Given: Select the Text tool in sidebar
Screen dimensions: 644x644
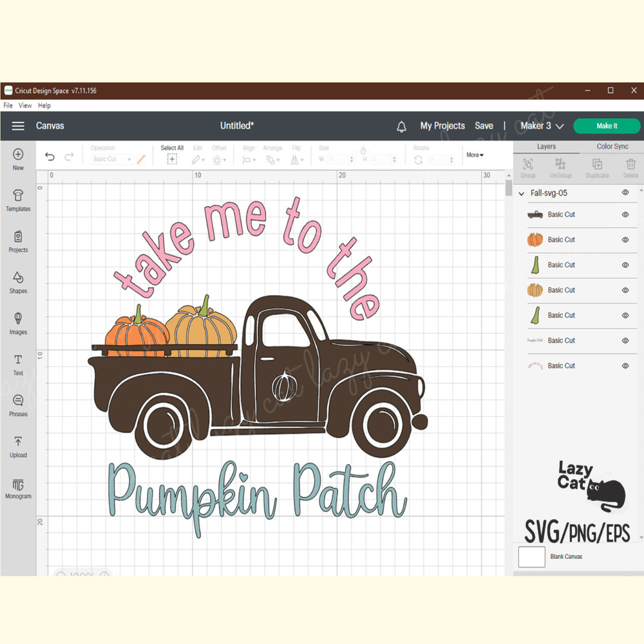Looking at the screenshot, I should (17, 365).
